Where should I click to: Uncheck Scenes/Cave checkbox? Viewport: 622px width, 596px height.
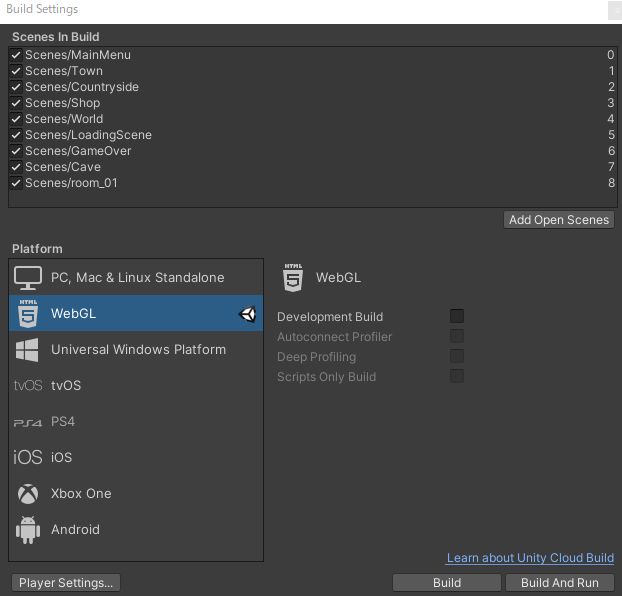tap(16, 167)
